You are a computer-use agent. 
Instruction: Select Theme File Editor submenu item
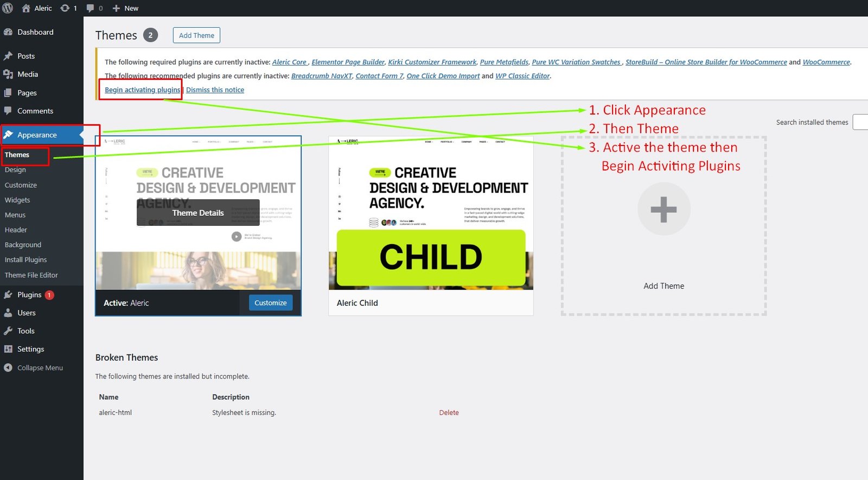(x=31, y=275)
